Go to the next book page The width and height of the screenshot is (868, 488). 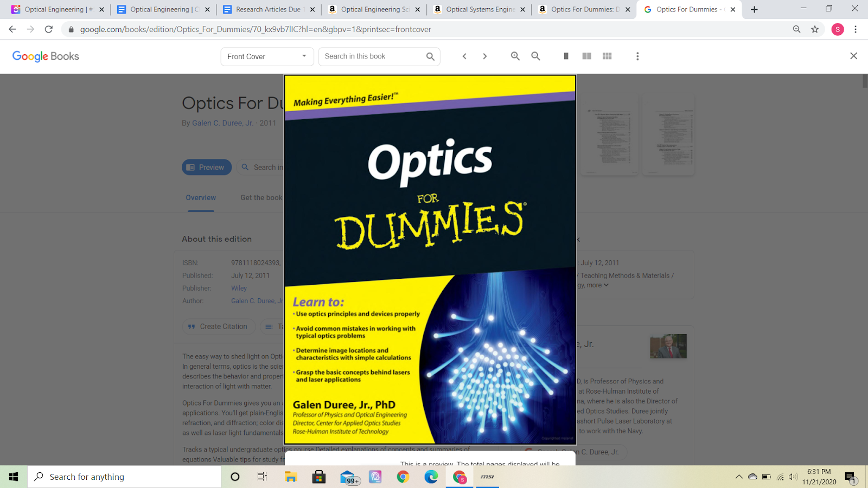click(485, 56)
